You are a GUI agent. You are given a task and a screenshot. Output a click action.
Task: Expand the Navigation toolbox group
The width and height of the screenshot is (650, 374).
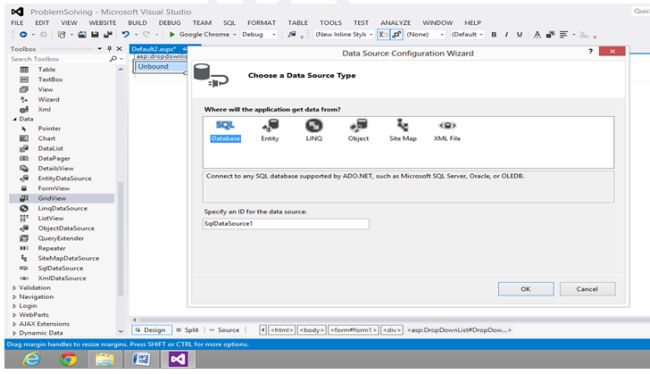click(x=15, y=297)
